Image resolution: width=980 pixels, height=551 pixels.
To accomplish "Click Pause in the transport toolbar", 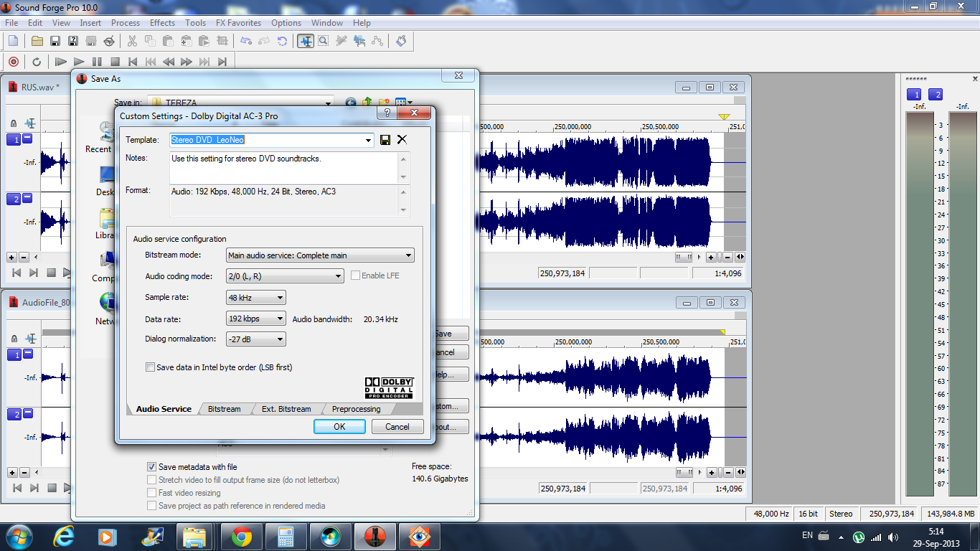I will [97, 62].
